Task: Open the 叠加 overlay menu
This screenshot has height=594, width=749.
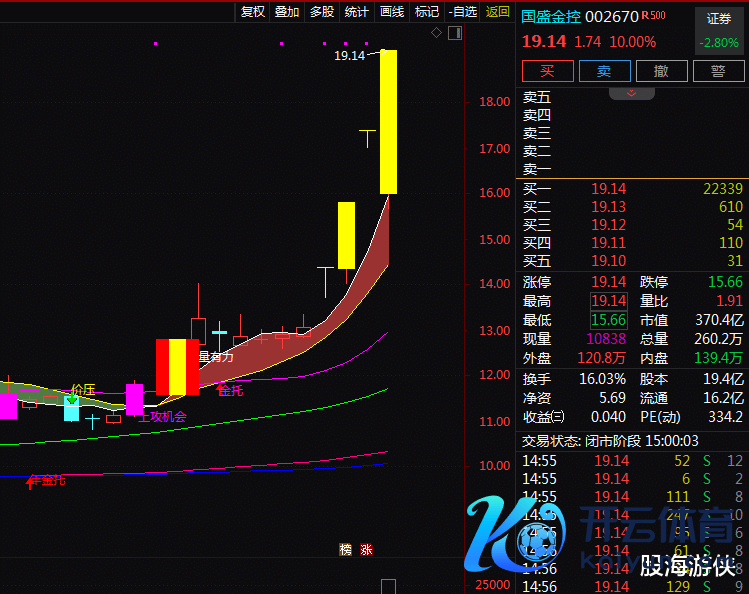Action: tap(287, 12)
